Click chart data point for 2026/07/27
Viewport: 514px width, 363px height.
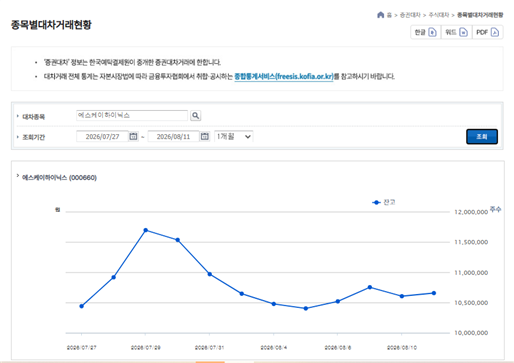(82, 306)
